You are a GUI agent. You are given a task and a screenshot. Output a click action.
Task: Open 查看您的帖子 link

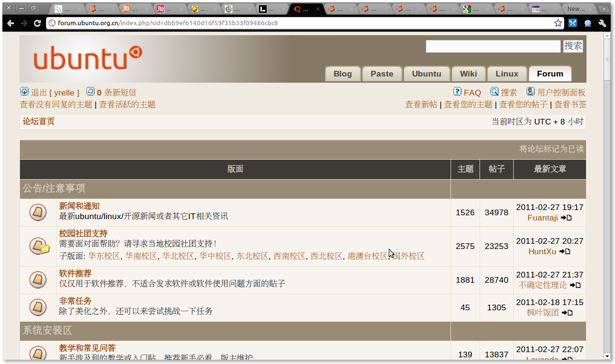[x=523, y=105]
